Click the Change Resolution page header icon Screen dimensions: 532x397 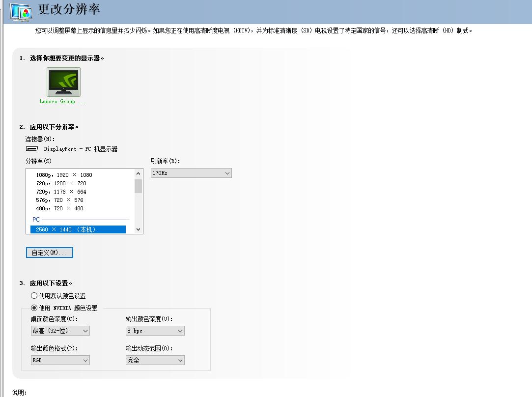(x=14, y=10)
